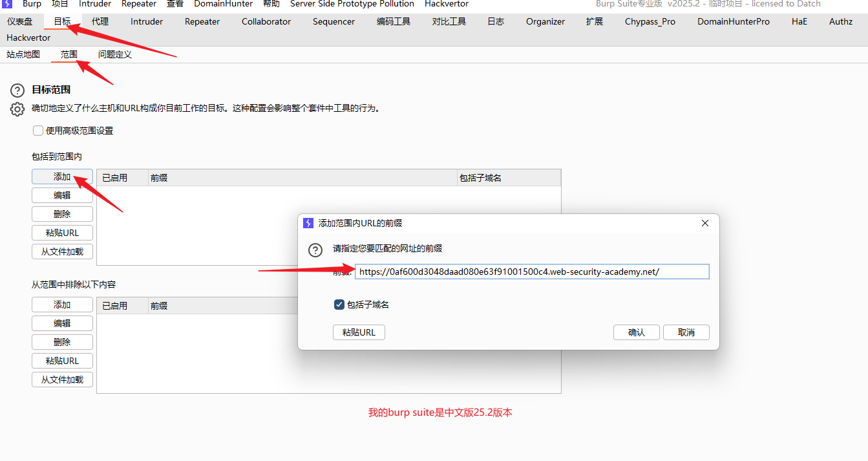
Task: Click 包括子域名 column header in include table
Action: pos(509,178)
